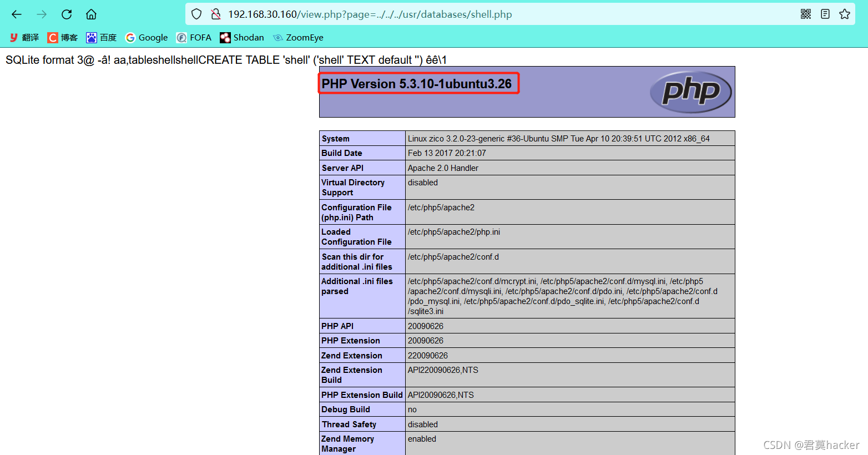Select the Configuration File (php.ini) Path label
Screen dimensions: 868x455
[x=356, y=213]
